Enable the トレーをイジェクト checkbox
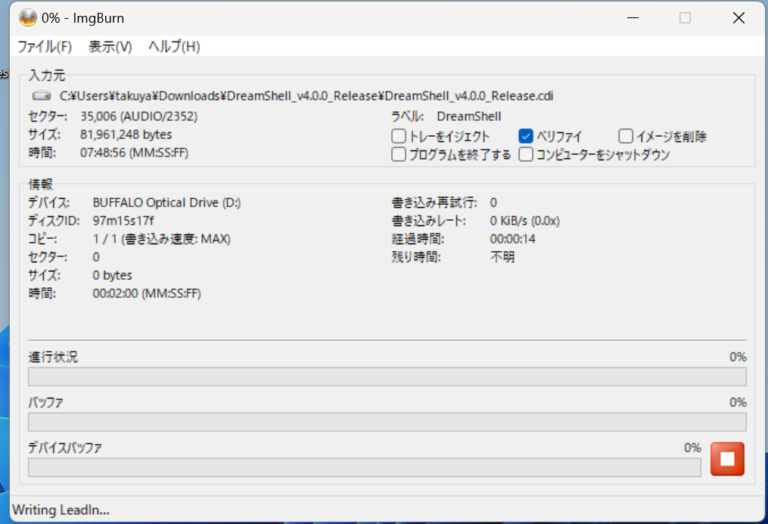The height and width of the screenshot is (524, 768). 399,136
